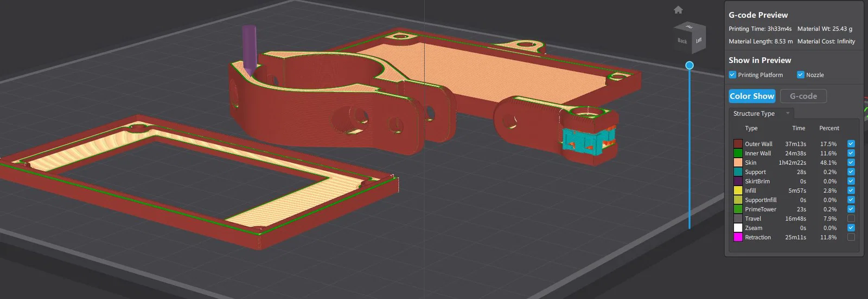Viewport: 868px width, 299px height.
Task: Click the Inner Wall time 24m38s
Action: click(x=795, y=153)
